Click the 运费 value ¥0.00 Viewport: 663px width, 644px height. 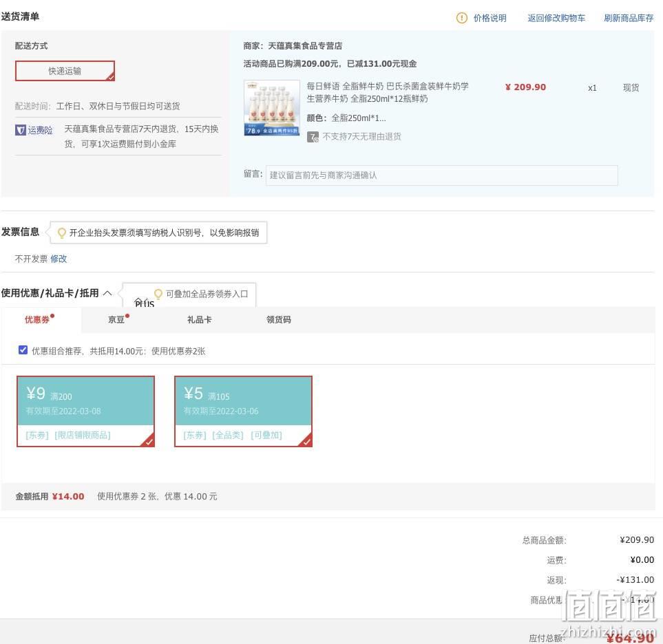tap(642, 560)
